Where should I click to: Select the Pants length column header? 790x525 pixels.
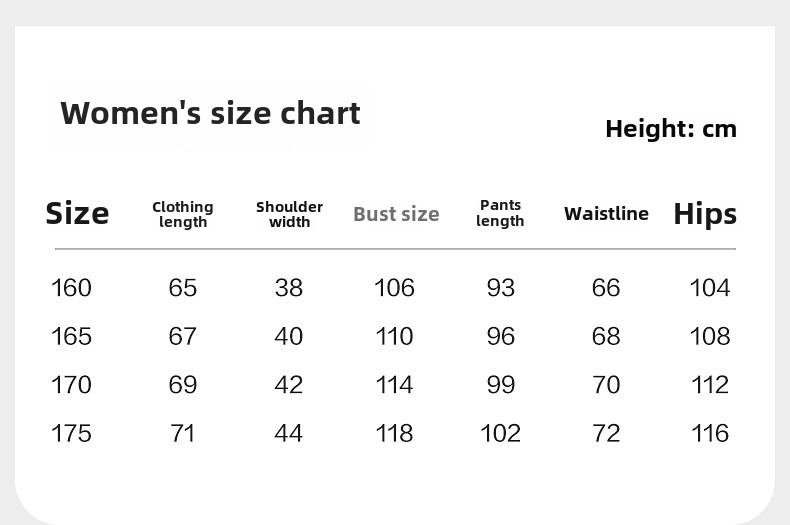pyautogui.click(x=500, y=213)
